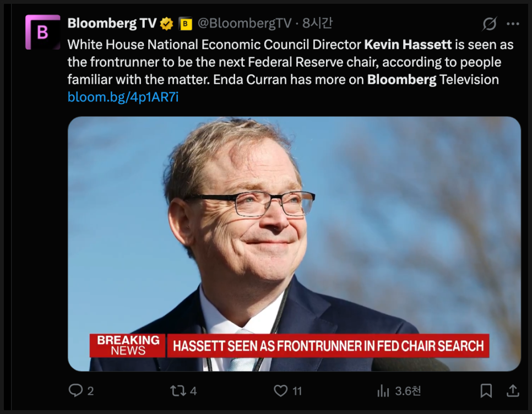Click the square Bloomberg affiliate badge
532x414 pixels.
pos(186,24)
